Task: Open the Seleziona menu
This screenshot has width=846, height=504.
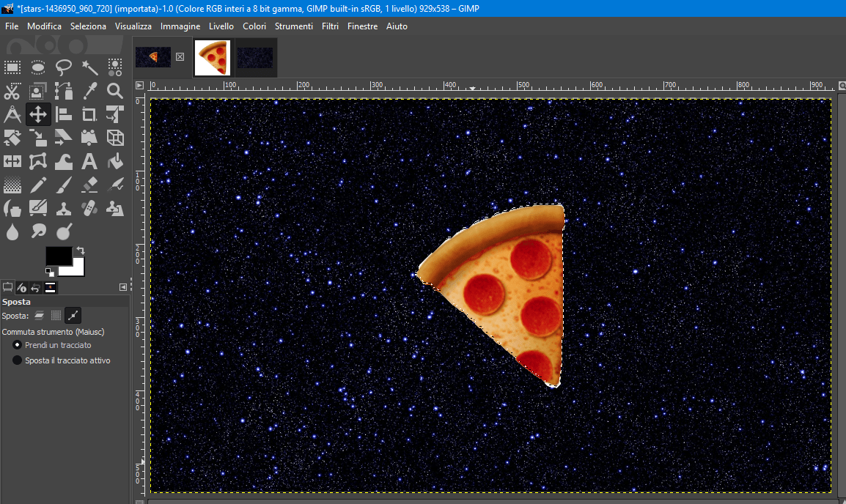Action: tap(88, 26)
